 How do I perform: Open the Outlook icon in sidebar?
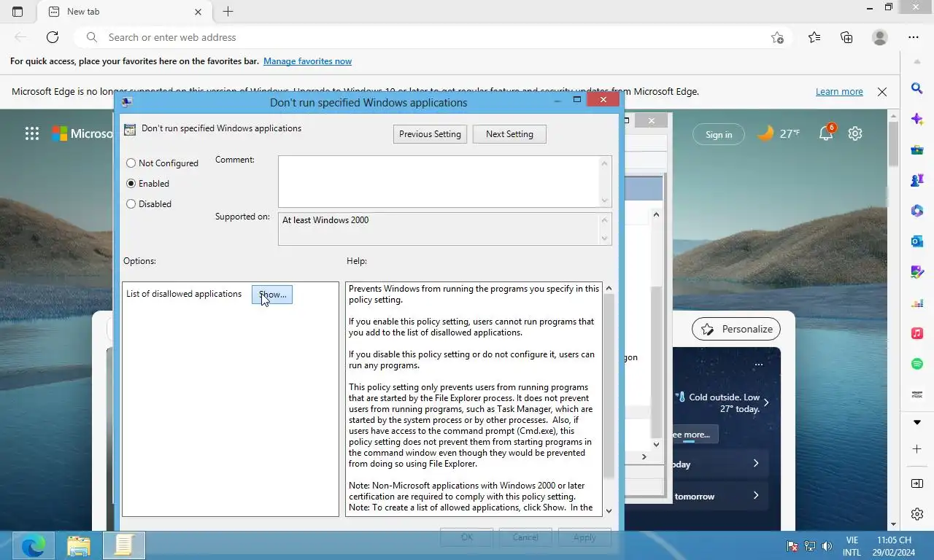917,241
